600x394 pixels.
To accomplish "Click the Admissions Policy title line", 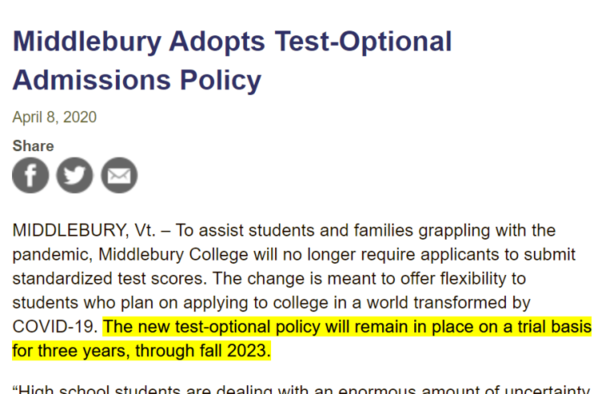I will coord(137,80).
